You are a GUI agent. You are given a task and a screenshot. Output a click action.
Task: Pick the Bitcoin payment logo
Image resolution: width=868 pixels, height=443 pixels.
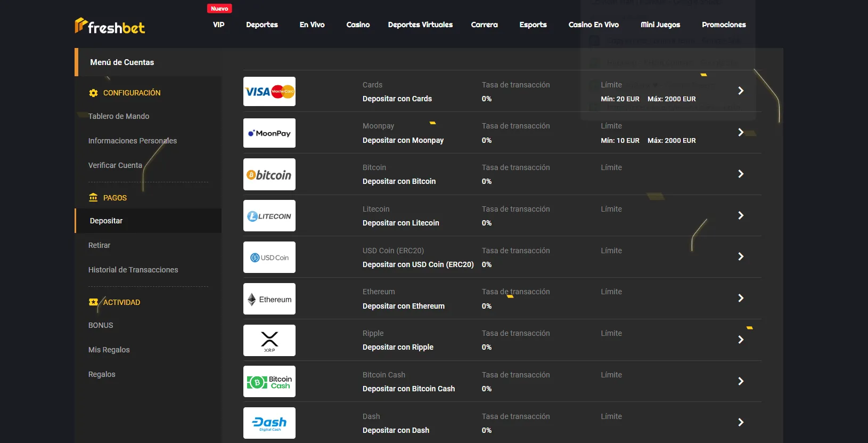point(269,175)
